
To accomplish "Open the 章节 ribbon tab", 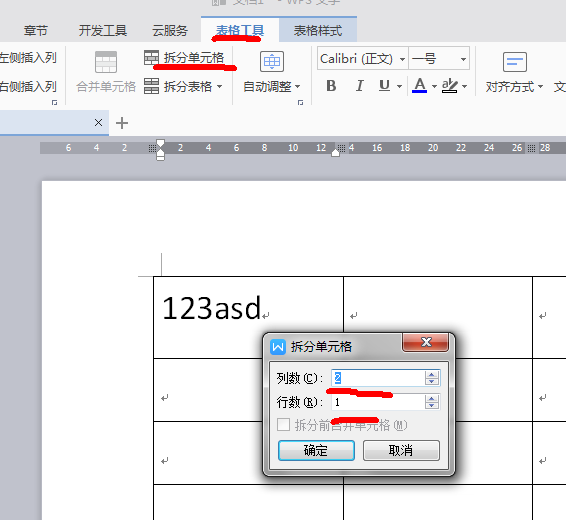I will click(35, 31).
